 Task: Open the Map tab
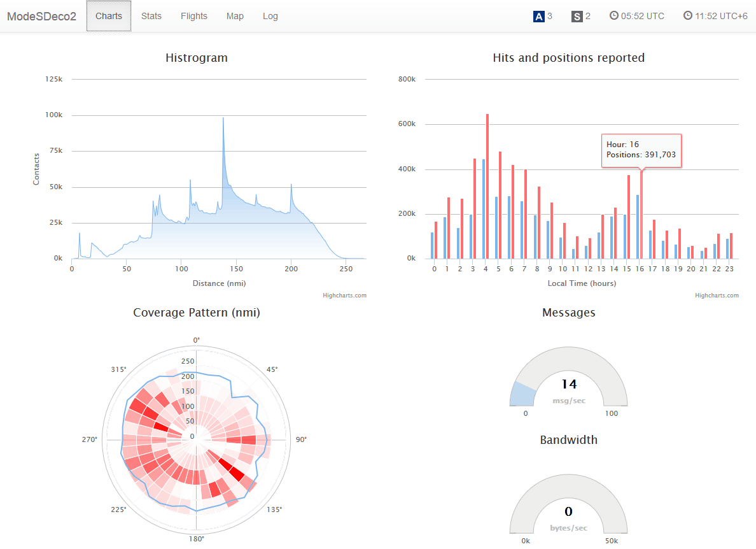coord(235,16)
